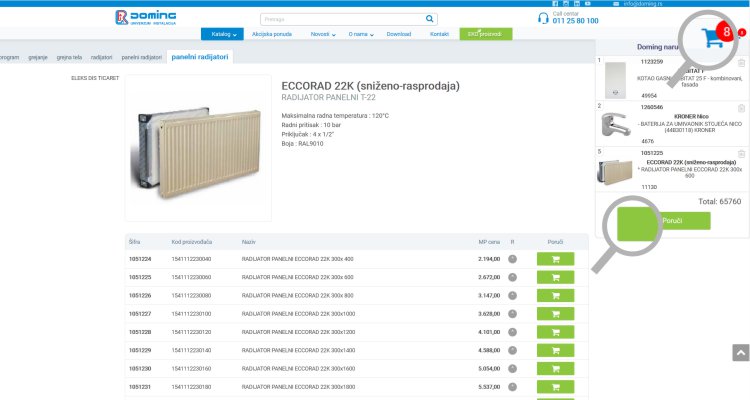The image size is (750, 400).
Task: Click info circle for item 1051227
Action: [512, 314]
